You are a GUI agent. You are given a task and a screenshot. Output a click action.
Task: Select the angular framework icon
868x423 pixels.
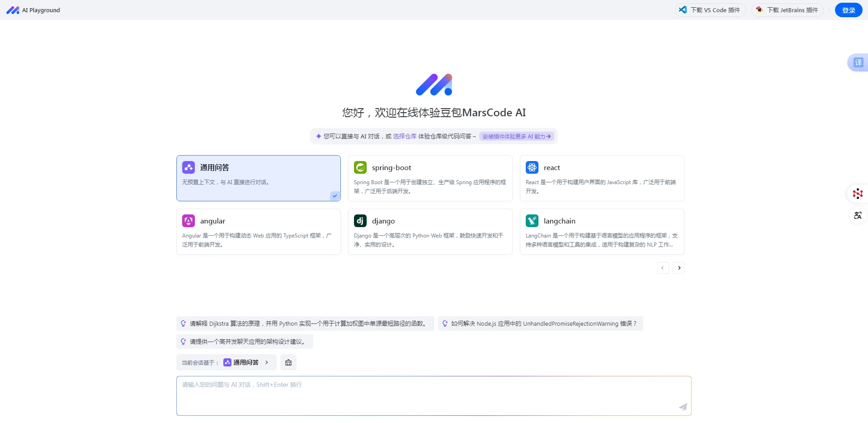coord(189,220)
